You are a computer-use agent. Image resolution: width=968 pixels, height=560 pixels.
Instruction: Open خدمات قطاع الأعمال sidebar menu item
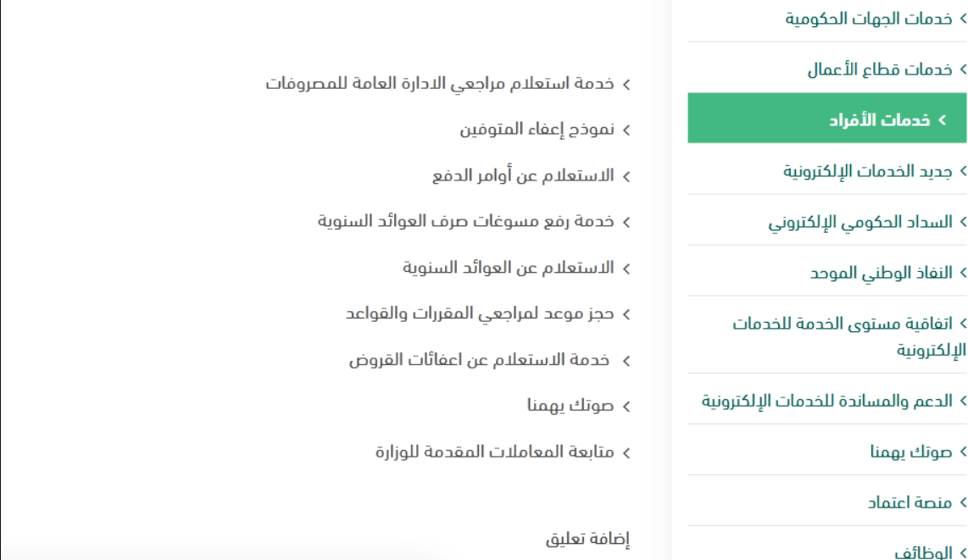click(880, 69)
